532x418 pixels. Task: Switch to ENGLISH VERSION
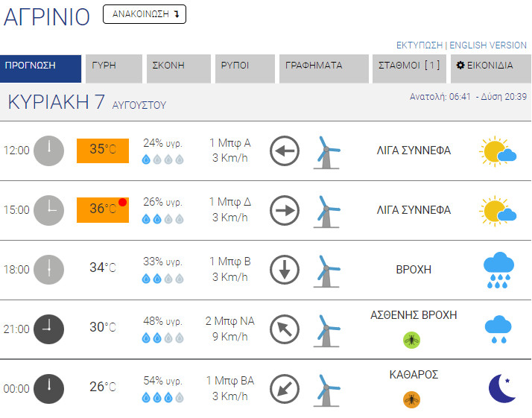click(x=488, y=45)
